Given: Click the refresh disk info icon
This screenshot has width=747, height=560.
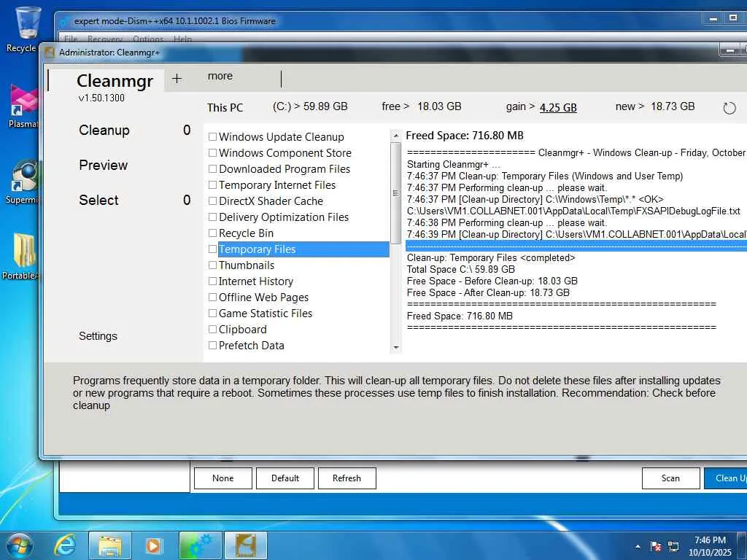Looking at the screenshot, I should [x=729, y=108].
